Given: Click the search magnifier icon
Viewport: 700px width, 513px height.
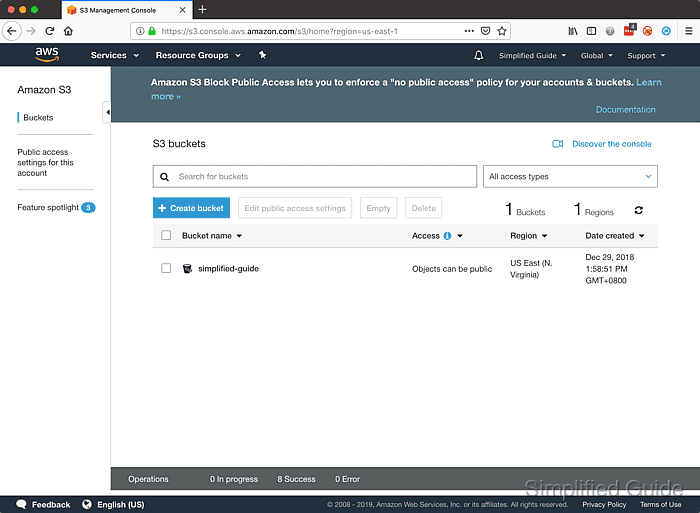Looking at the screenshot, I should (x=165, y=177).
